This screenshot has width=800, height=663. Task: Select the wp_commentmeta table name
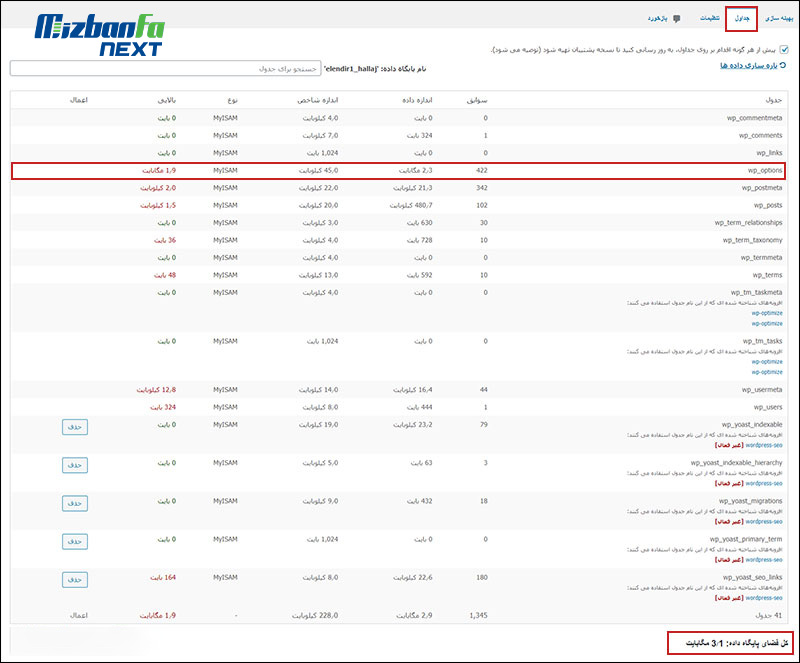coord(755,118)
